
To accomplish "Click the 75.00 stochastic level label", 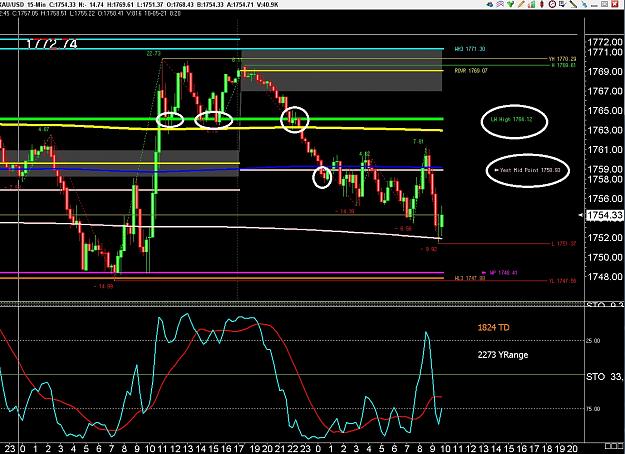I will (592, 409).
